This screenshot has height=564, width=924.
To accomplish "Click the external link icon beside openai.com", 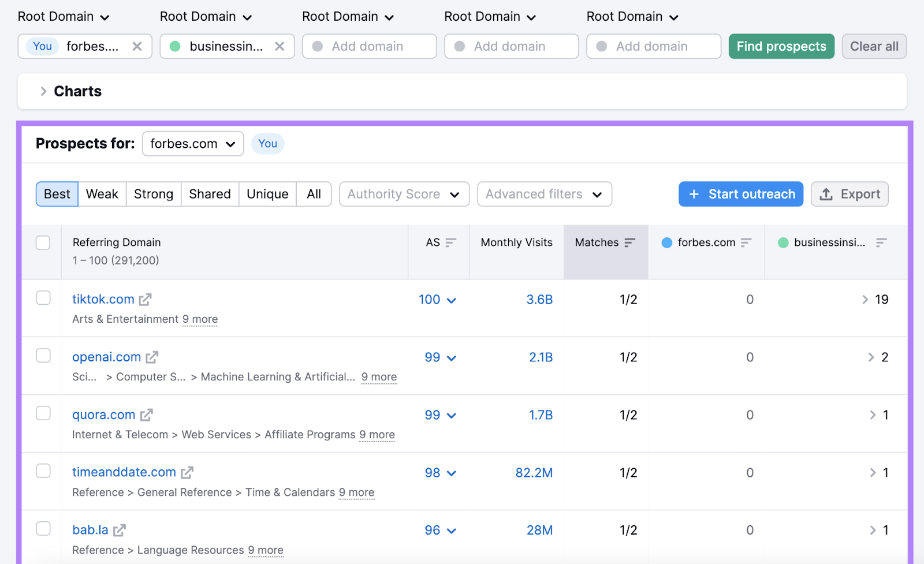I will click(x=151, y=357).
